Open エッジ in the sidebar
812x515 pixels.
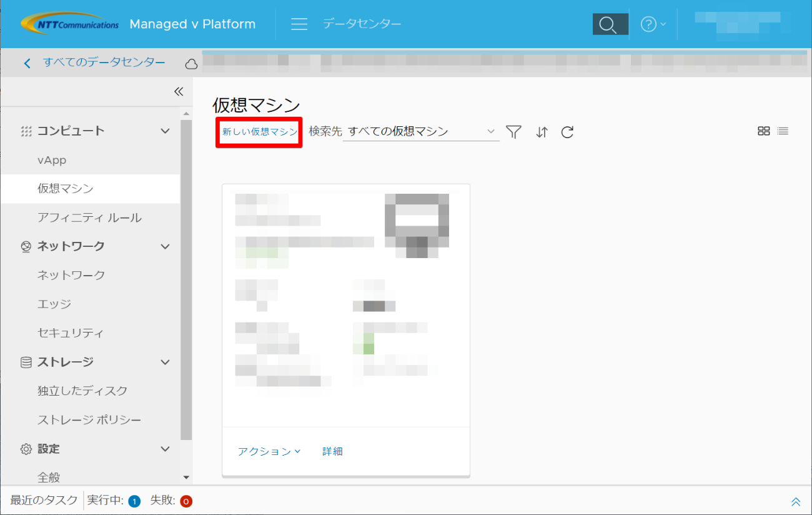(x=54, y=304)
